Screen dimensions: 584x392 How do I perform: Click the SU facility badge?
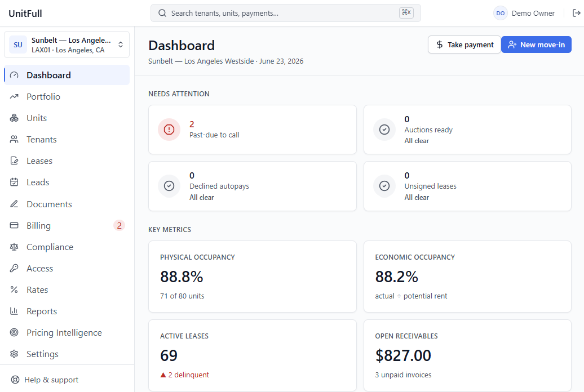tap(18, 44)
